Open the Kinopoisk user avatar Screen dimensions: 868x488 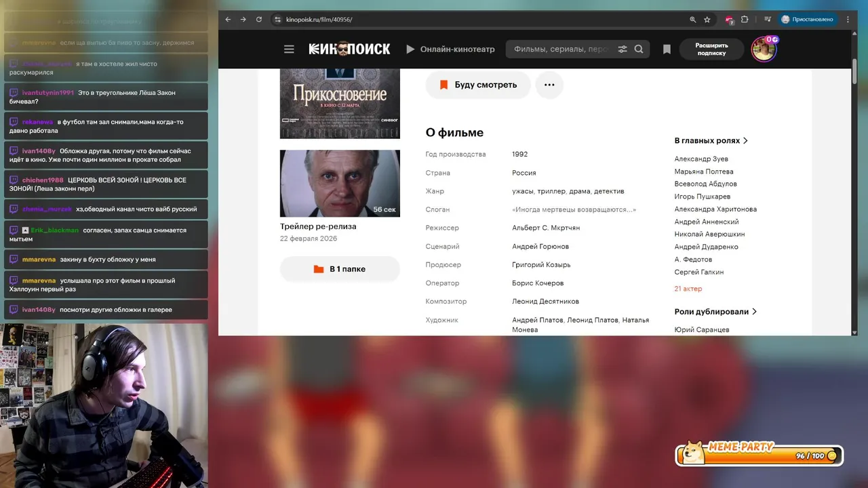(764, 49)
